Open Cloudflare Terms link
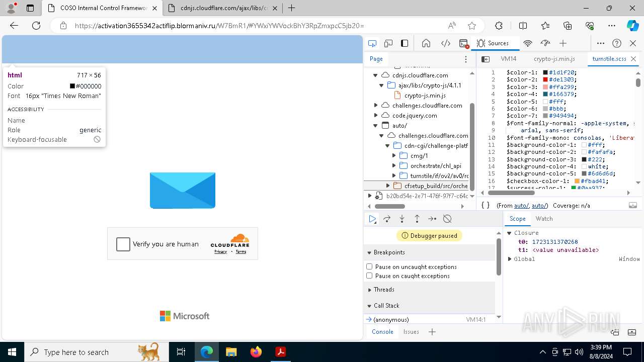This screenshot has width=644, height=362. (241, 251)
